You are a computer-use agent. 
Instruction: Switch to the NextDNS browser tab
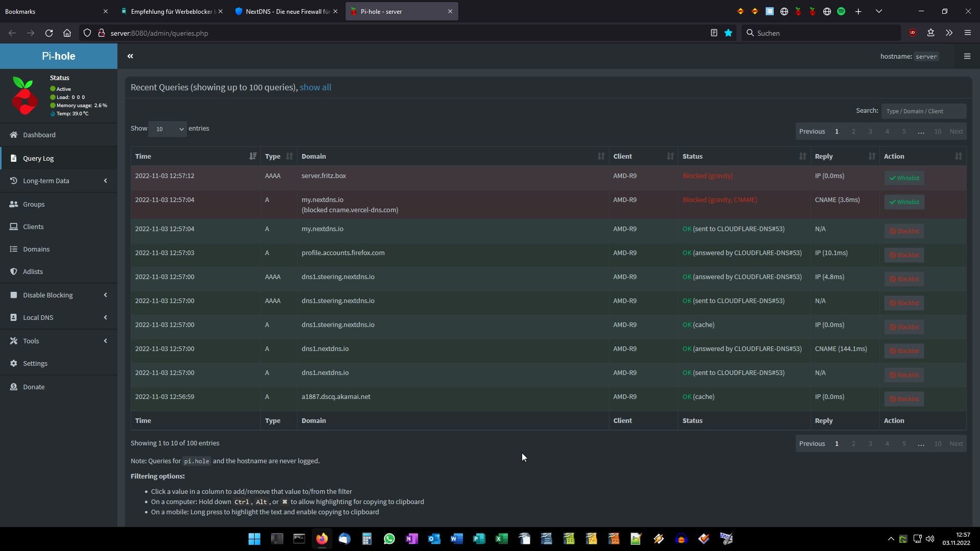(286, 11)
